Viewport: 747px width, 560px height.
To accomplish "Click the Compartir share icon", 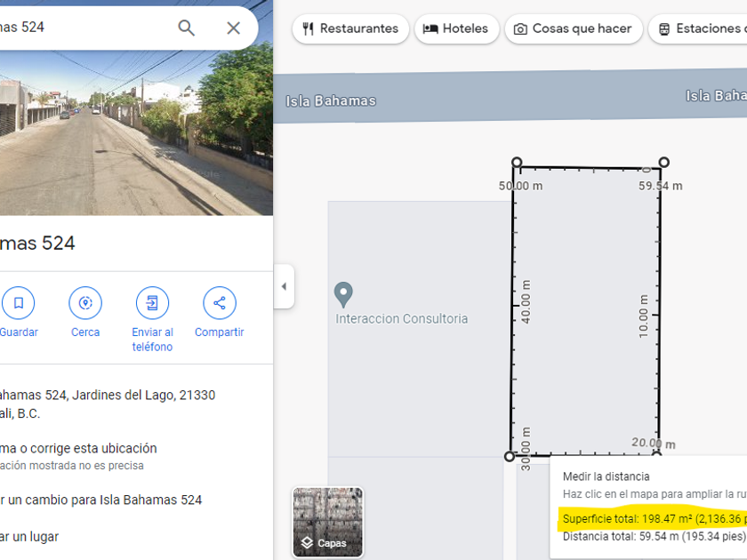I will [x=219, y=303].
